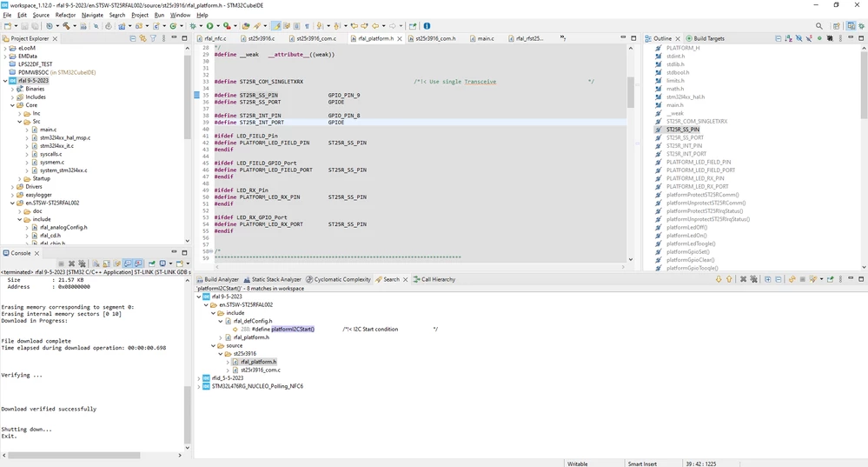Click the console horizontal scrollbar
Viewport: 868px width, 467px height.
(x=74, y=456)
